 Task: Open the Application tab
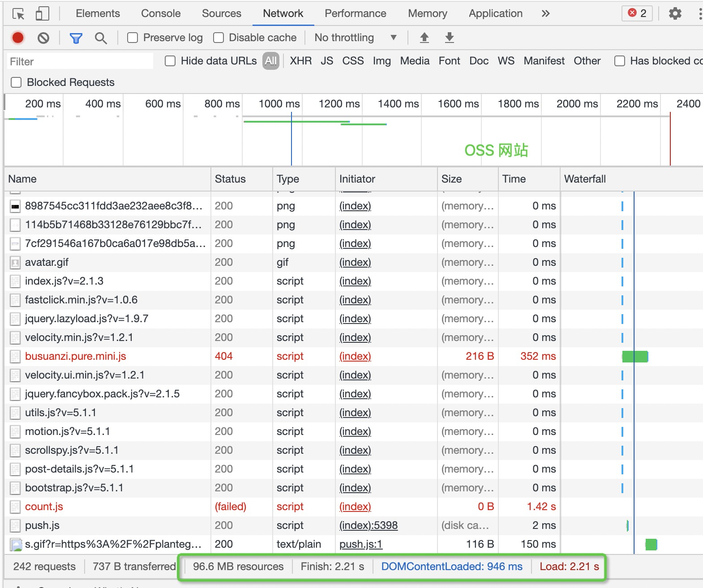tap(496, 13)
